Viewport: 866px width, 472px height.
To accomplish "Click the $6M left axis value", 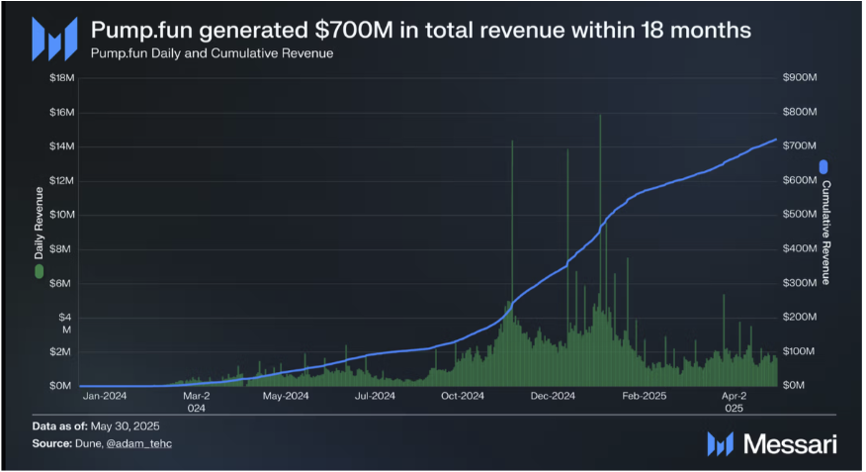I will tap(60, 283).
